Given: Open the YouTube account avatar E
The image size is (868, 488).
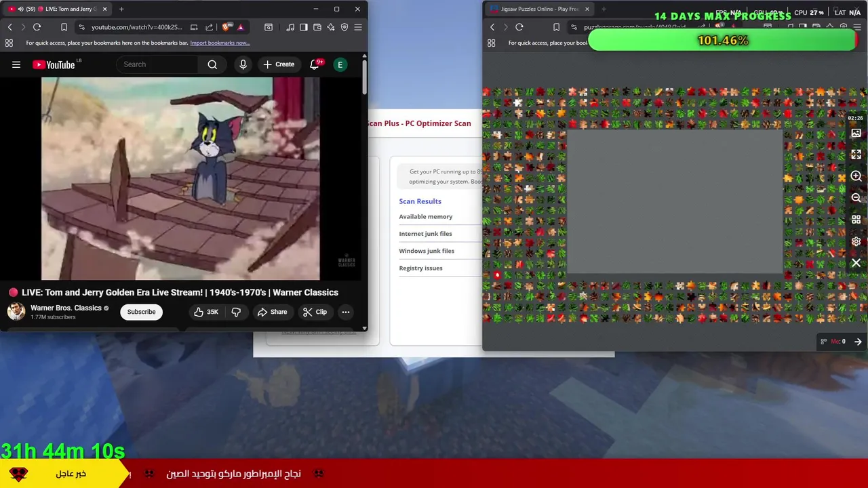Looking at the screenshot, I should tap(340, 64).
